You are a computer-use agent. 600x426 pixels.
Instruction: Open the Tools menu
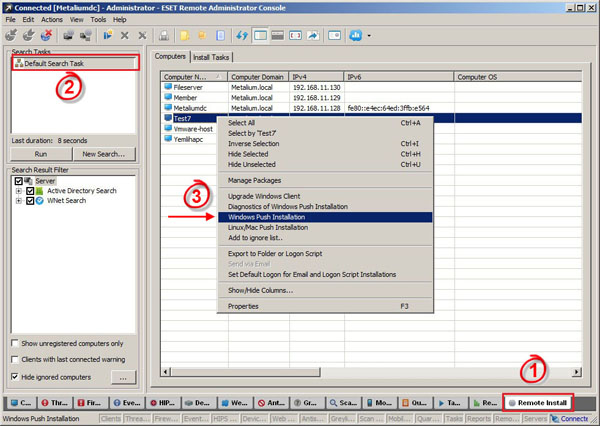(98, 20)
